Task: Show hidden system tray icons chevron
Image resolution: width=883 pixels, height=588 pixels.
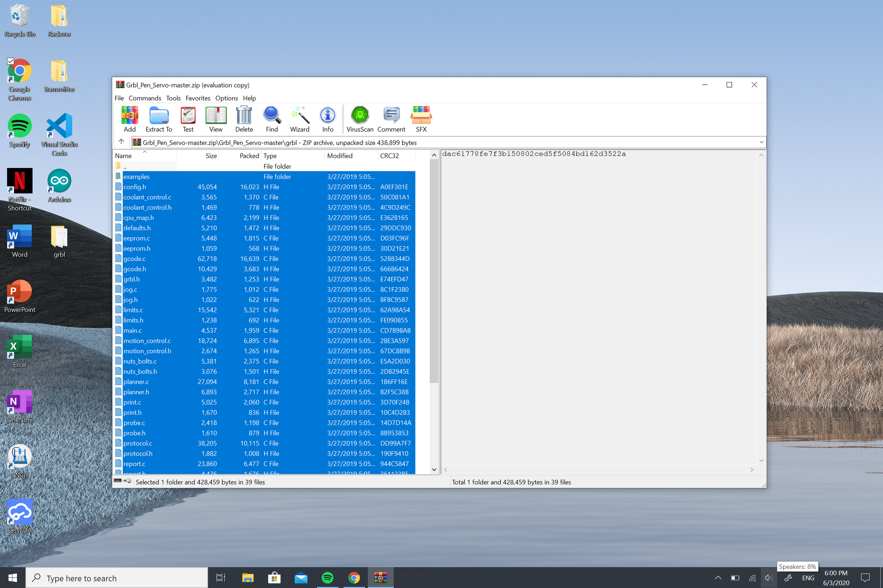Action: coord(717,577)
